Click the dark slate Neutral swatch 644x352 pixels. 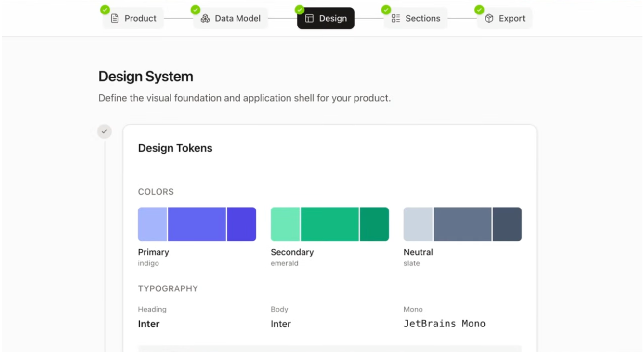coord(507,224)
